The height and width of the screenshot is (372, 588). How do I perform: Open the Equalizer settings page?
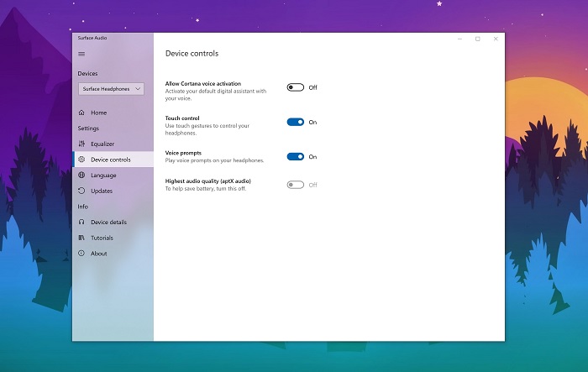click(102, 144)
